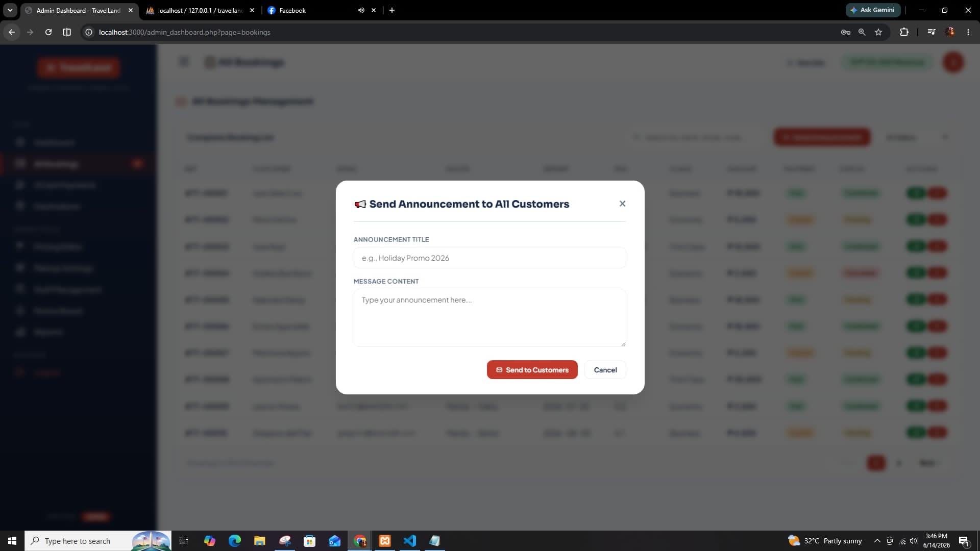Open a new browser tab
This screenshot has height=551, width=980.
(x=391, y=10)
